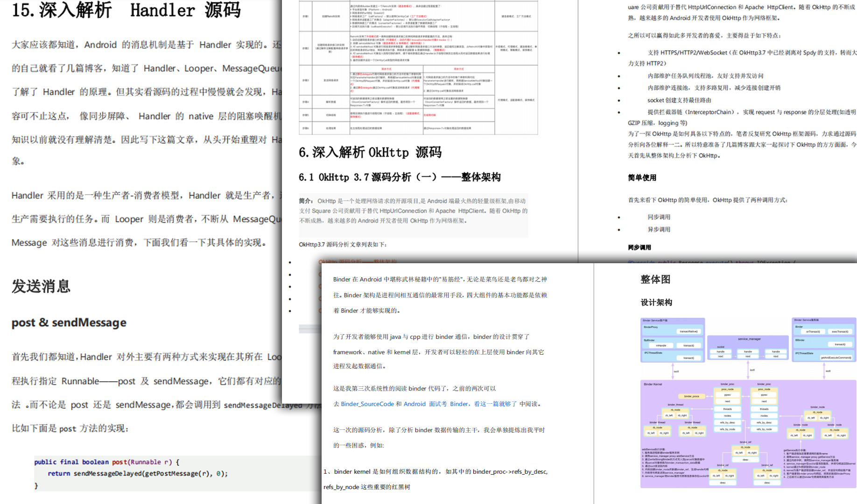Select the service_manager block in the architecture diagram

748,339
